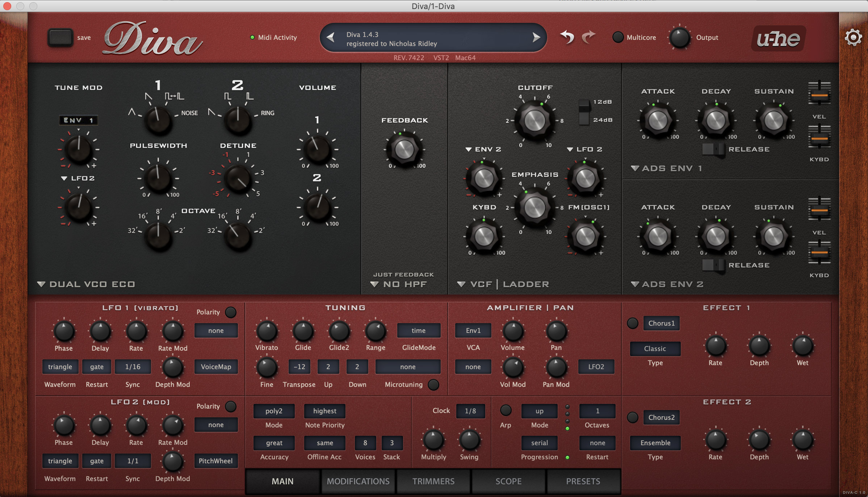Switch to the PRESETS tab
Screen dimensions: 868x497
pos(583,481)
